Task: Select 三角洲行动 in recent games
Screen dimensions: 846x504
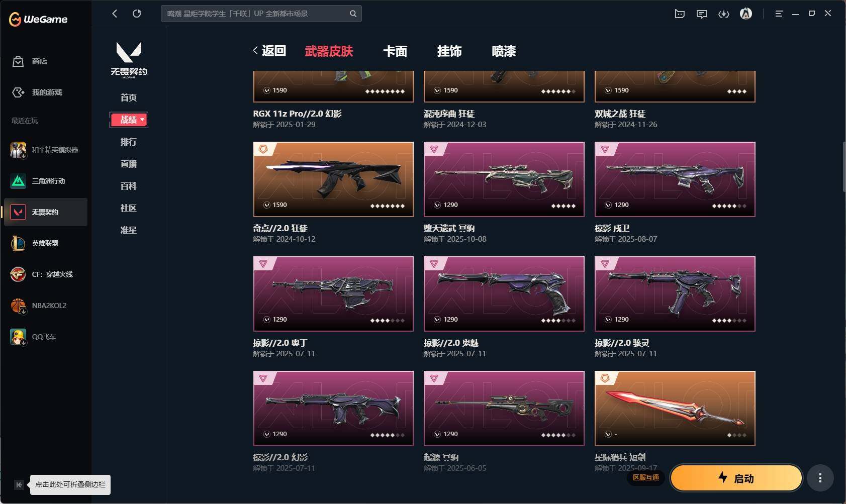Action: [x=46, y=181]
